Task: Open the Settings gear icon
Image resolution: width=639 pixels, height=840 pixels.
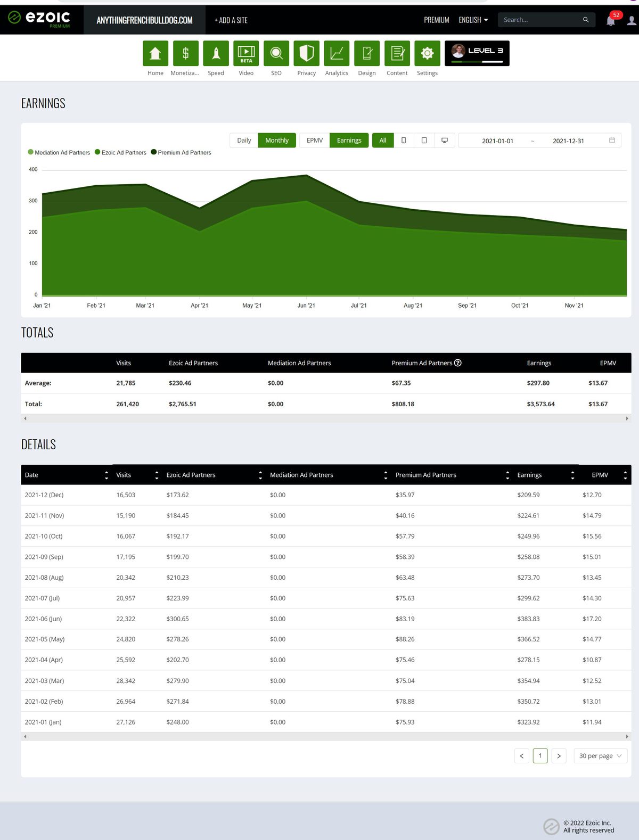Action: click(427, 53)
